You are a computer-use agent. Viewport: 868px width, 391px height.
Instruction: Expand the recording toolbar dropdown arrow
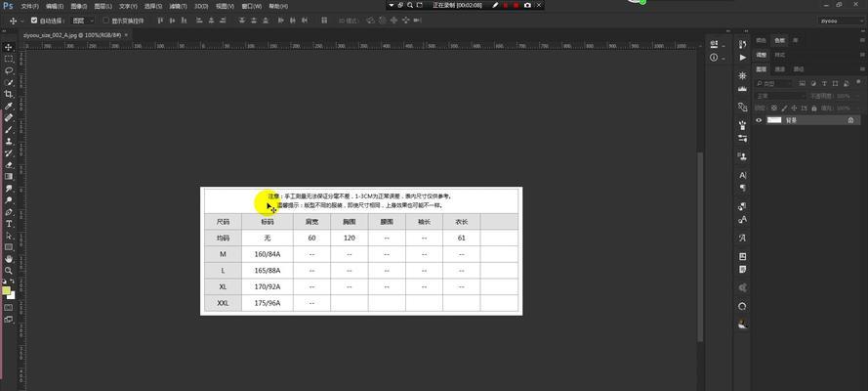coord(392,5)
